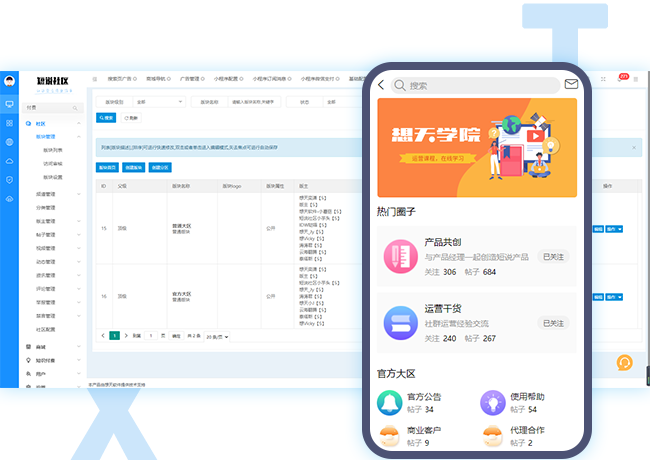Collapse the 社区 sidebar section

[79, 123]
